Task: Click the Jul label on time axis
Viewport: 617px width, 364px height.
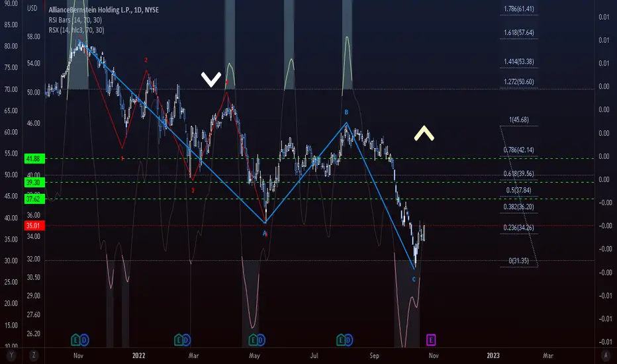Action: coord(314,355)
